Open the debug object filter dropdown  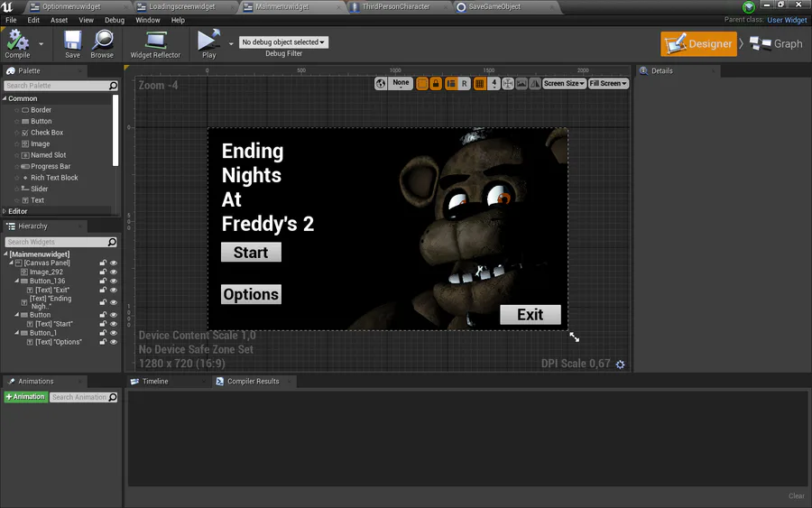point(283,42)
